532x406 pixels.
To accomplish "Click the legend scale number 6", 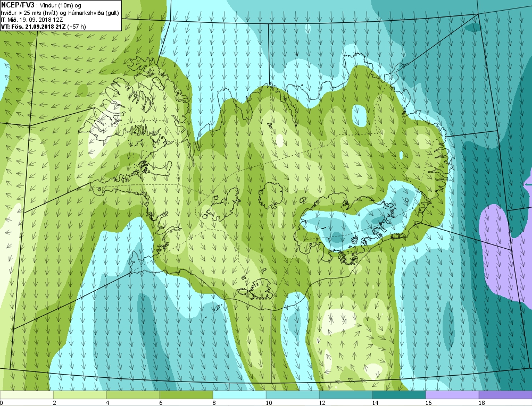I will coord(161,403).
